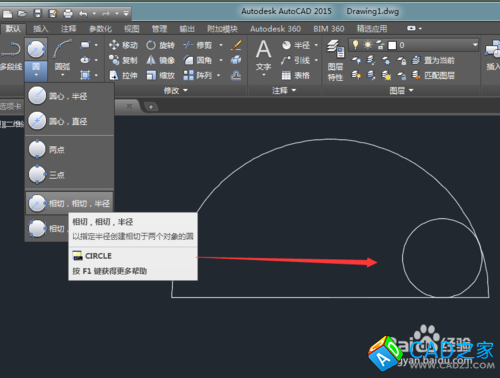Click the new drawing tab plus button
Screen dimensions: 500x378
coord(151,107)
